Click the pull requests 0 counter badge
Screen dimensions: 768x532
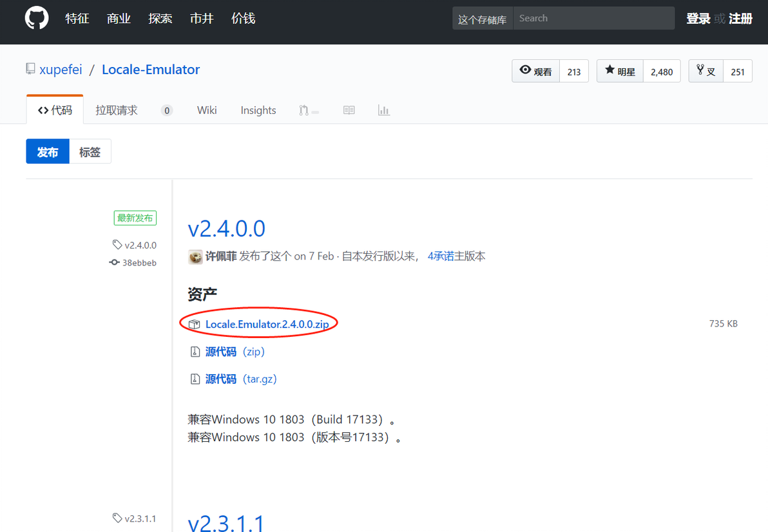(x=167, y=111)
